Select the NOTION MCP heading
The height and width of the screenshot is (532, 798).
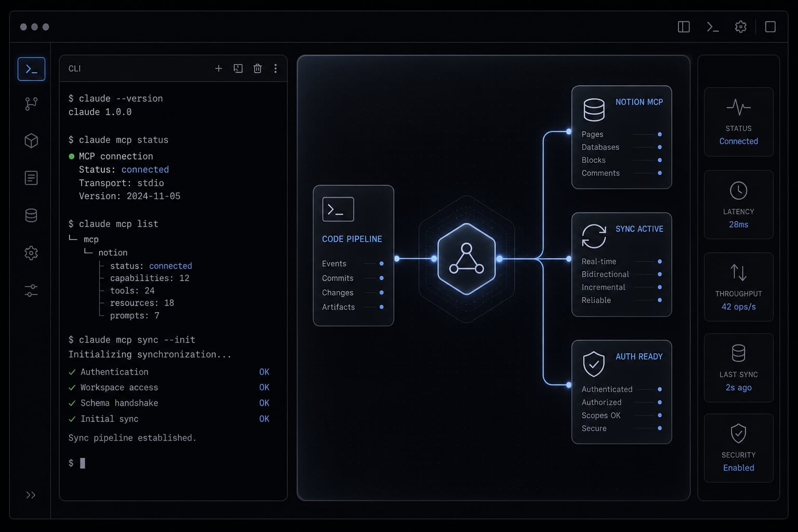[x=639, y=102]
